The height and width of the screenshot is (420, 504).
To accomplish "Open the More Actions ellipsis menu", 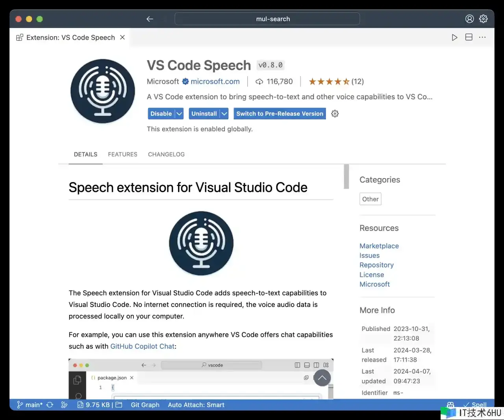I will pos(482,37).
